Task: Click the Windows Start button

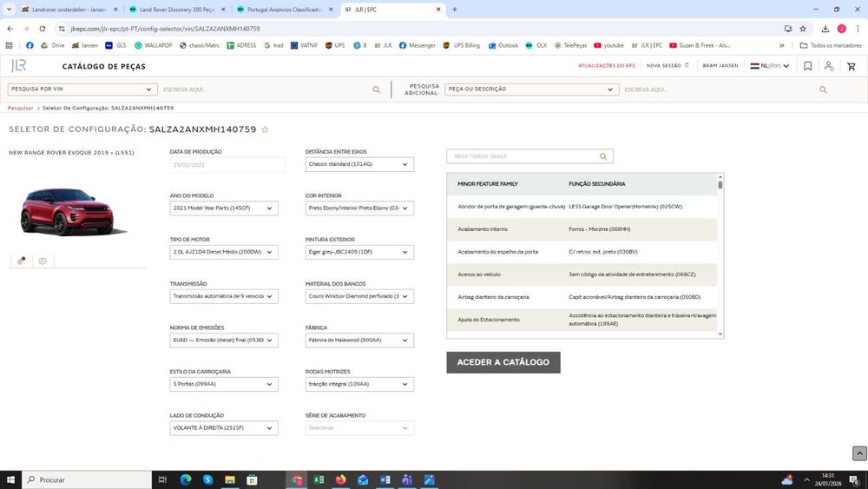Action: click(10, 479)
